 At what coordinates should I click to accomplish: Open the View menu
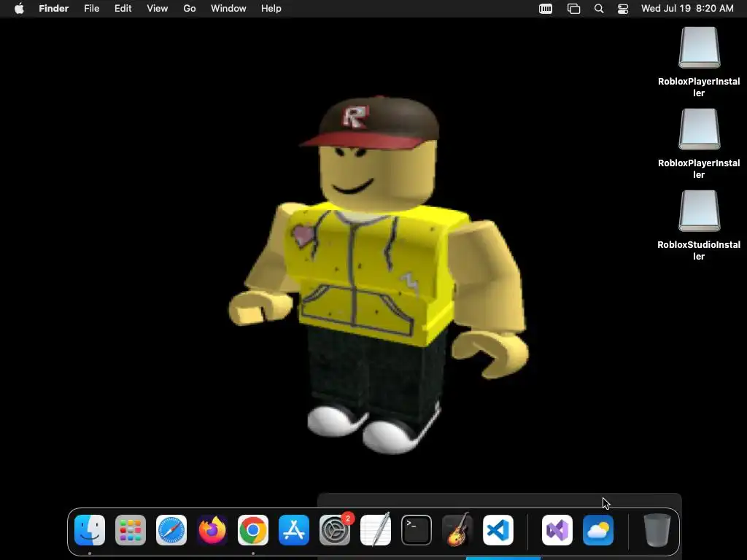(x=158, y=9)
